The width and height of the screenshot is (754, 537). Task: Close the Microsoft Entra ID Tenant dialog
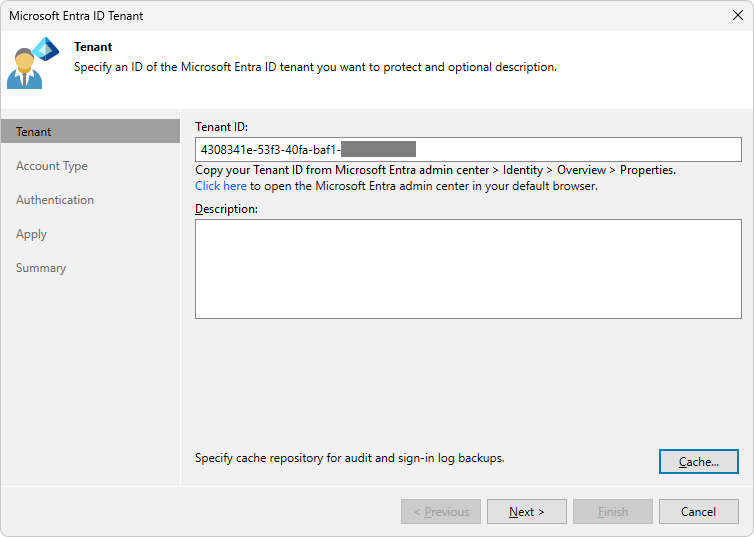coord(738,15)
